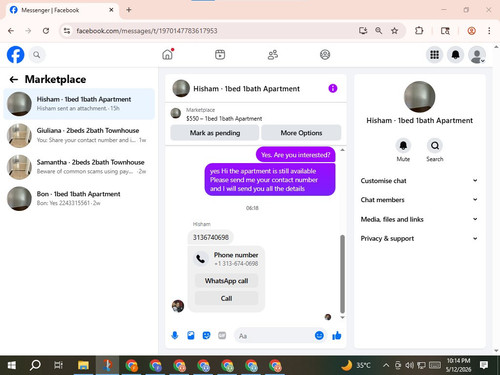
Task: Open a new browser tab
Action: (x=129, y=10)
